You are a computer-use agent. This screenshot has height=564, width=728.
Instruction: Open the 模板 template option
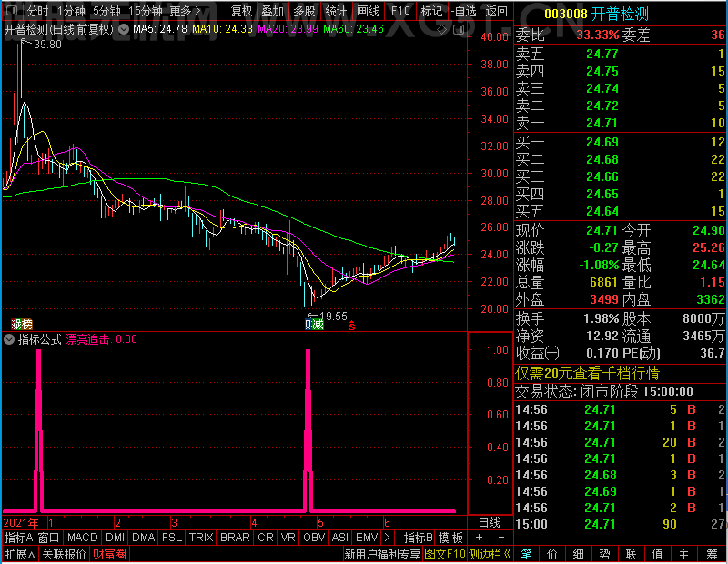tap(450, 538)
